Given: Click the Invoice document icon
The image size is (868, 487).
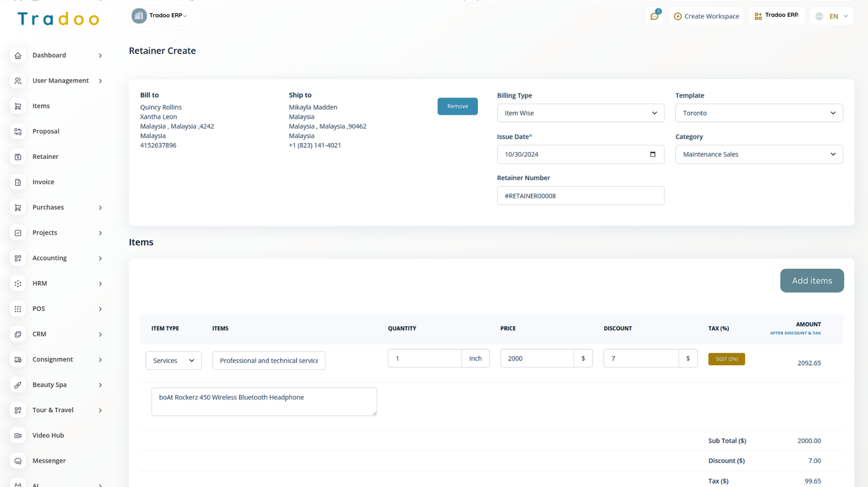Looking at the screenshot, I should tap(18, 182).
